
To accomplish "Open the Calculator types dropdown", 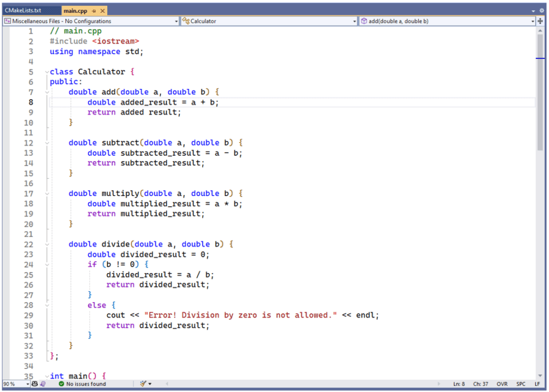I will pyautogui.click(x=354, y=21).
